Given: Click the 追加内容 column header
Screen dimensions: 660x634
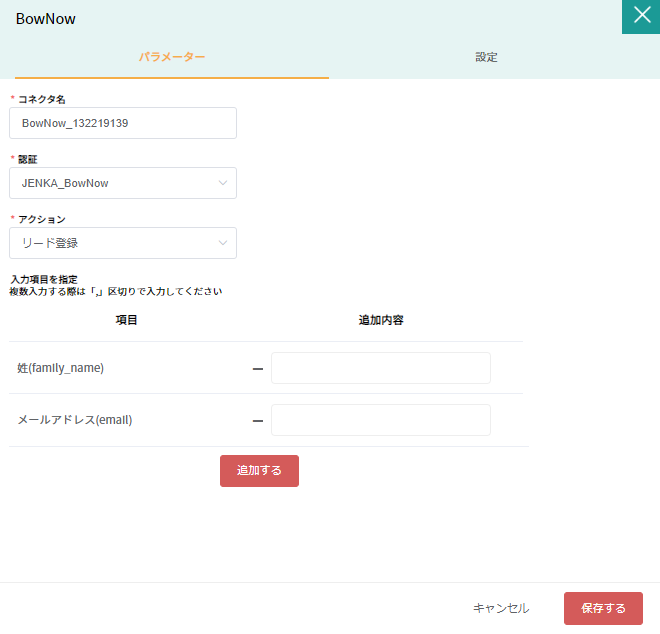Looking at the screenshot, I should pos(381,320).
